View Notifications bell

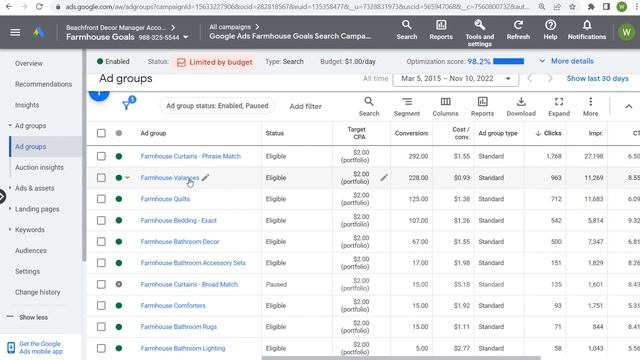pyautogui.click(x=587, y=30)
